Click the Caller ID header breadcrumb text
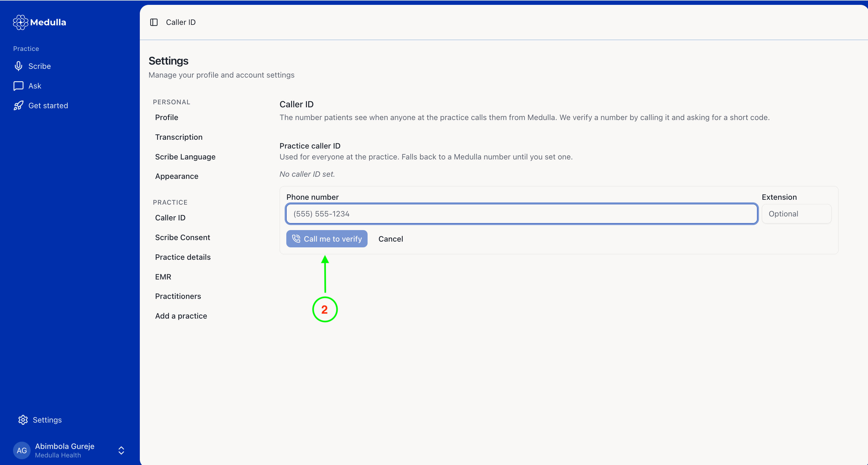Image resolution: width=868 pixels, height=465 pixels. (x=181, y=22)
